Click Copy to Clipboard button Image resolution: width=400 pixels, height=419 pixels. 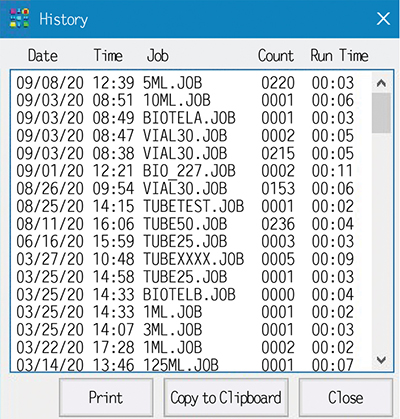(x=226, y=397)
